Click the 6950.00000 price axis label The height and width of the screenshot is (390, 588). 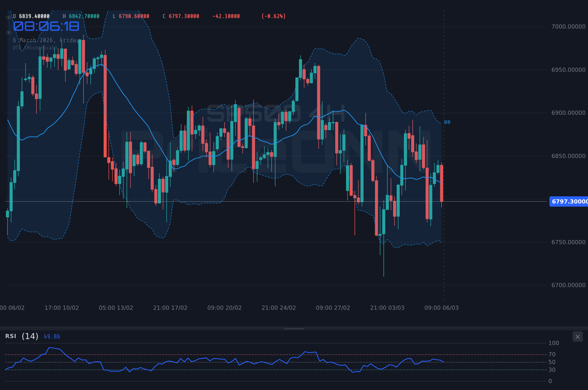[568, 70]
